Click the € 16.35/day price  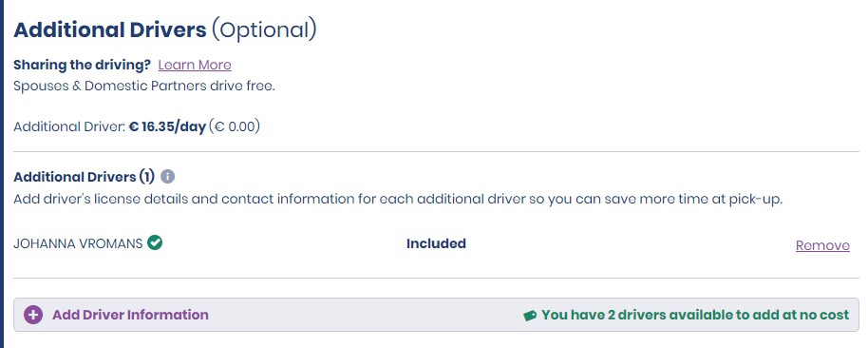point(167,126)
